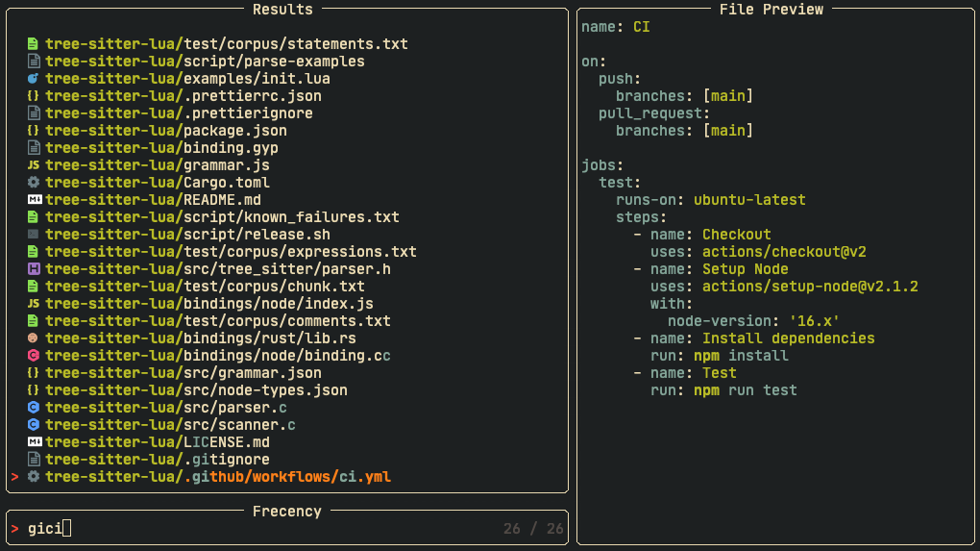The height and width of the screenshot is (551, 980).
Task: Click the JSON braces icon beside node-types.json
Action: click(33, 390)
